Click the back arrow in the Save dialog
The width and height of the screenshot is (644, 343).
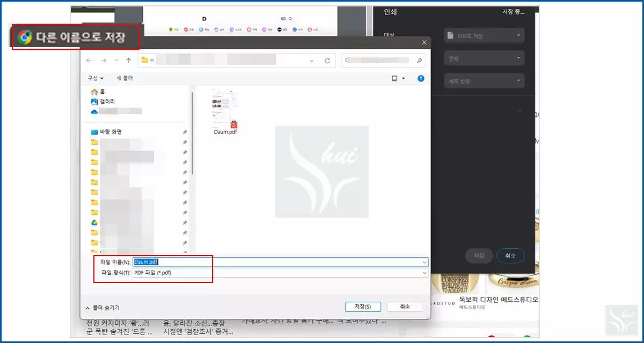tap(89, 59)
